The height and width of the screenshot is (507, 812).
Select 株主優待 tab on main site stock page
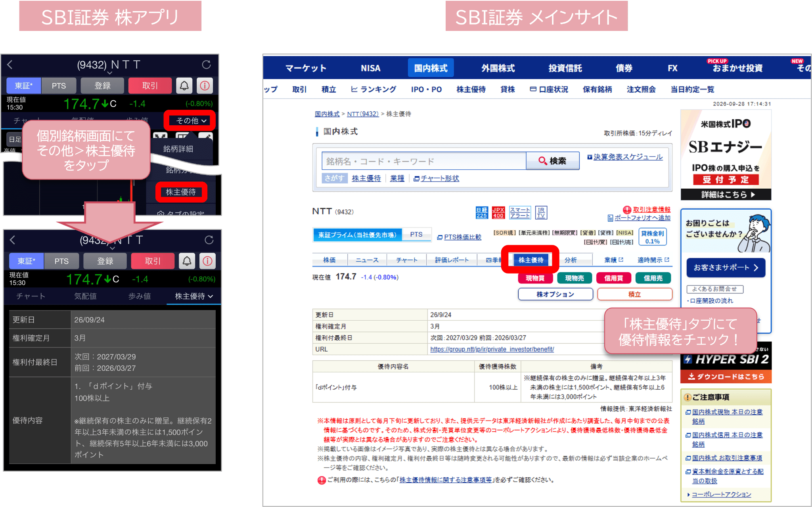[x=530, y=260]
